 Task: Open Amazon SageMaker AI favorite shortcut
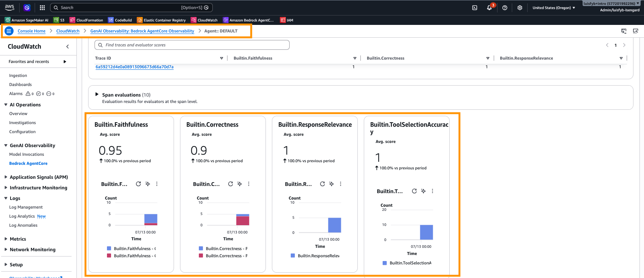pos(26,20)
